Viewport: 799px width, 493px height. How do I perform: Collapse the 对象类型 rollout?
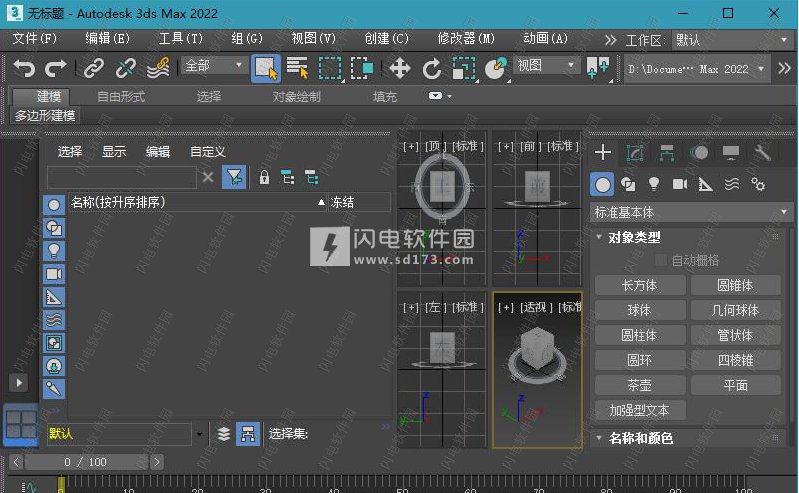pos(599,237)
